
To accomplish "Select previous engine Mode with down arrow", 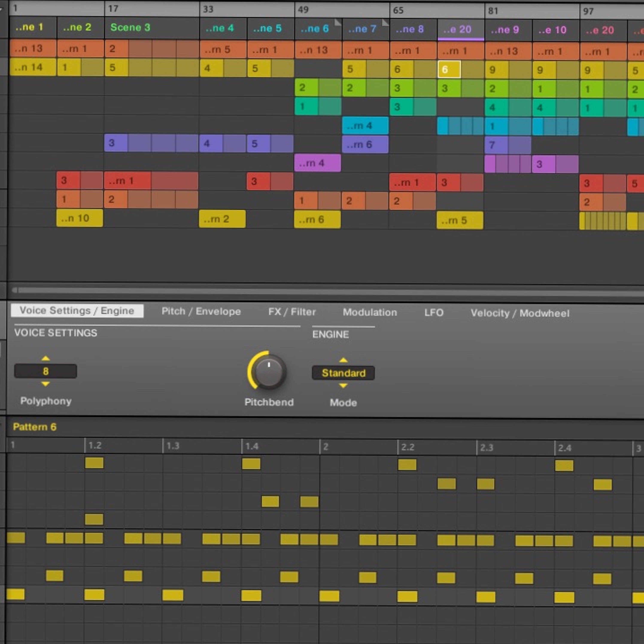I will (x=343, y=386).
